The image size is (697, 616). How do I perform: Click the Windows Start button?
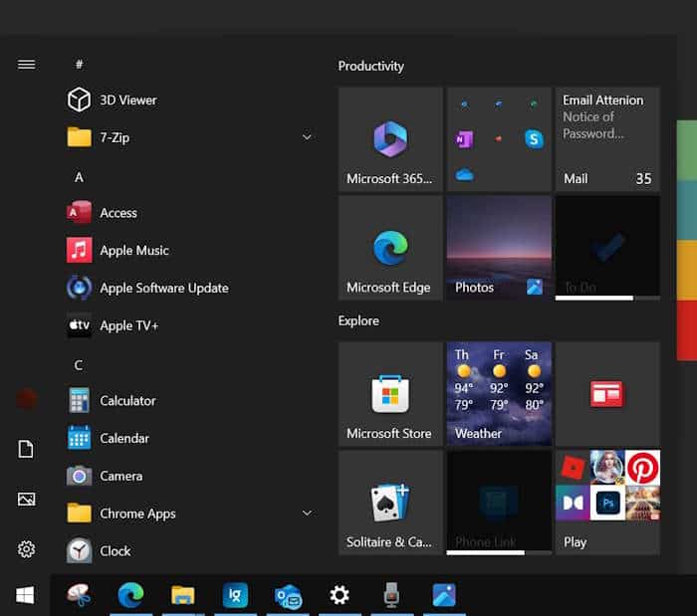click(25, 595)
